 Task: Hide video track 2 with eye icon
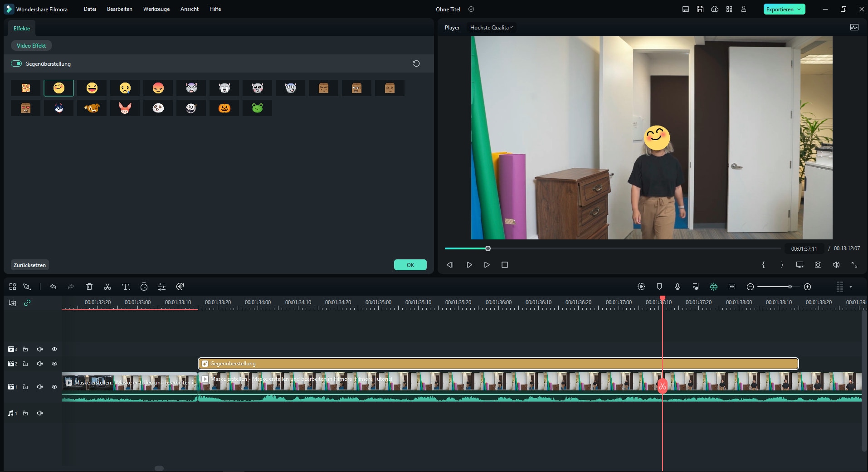tap(54, 364)
